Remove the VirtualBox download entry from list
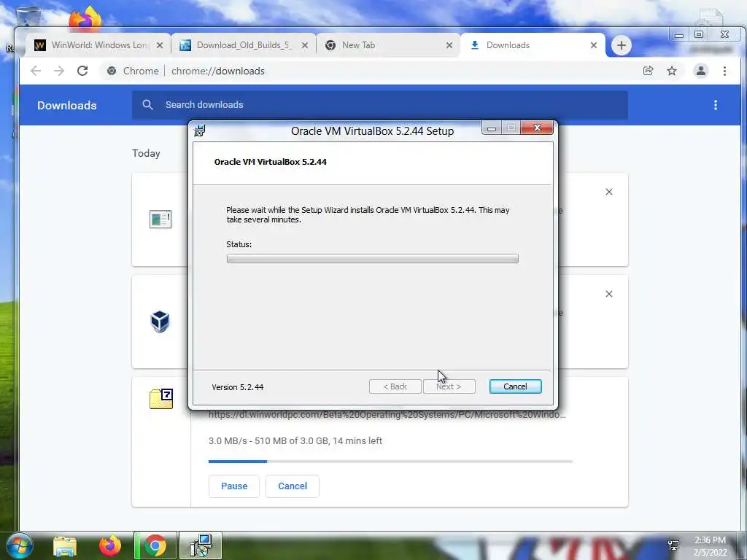The height and width of the screenshot is (560, 747). pos(609,294)
